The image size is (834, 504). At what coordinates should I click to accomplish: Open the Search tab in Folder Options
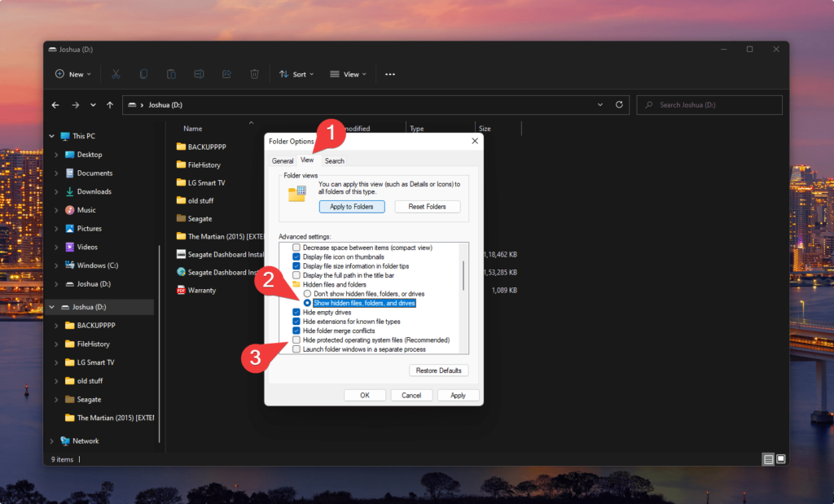[335, 161]
